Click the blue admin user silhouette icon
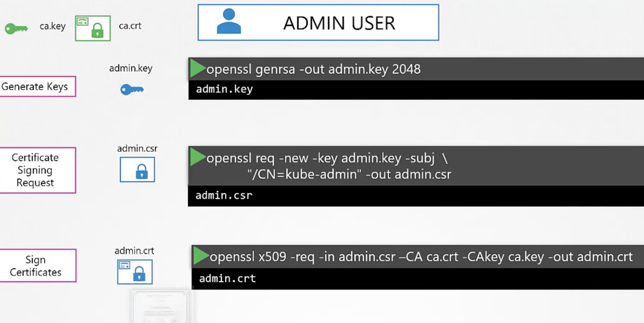Viewport: 644px width, 323px height. coord(229,21)
